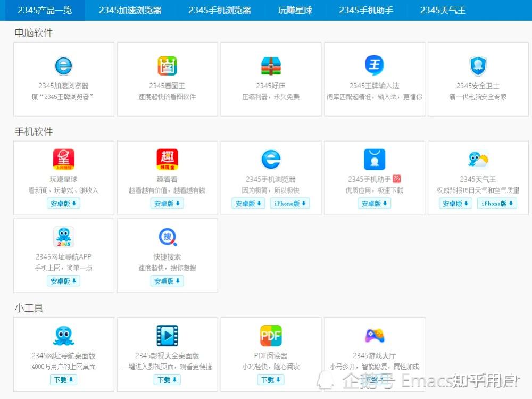Open the 2345安全卫士 title link
The height and width of the screenshot is (399, 532).
click(x=478, y=86)
